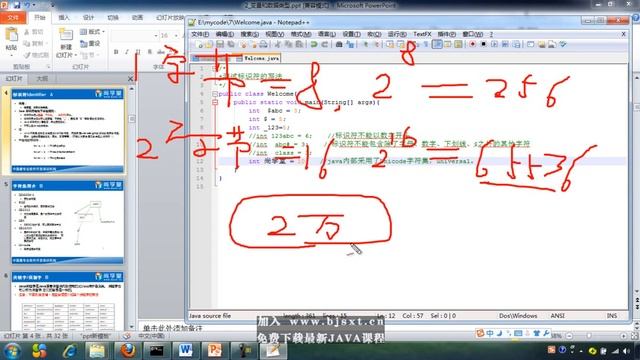Image resolution: width=640 pixels, height=360 pixels.
Task: Switch to the Outline pane tab in PowerPoint
Action: (42, 78)
